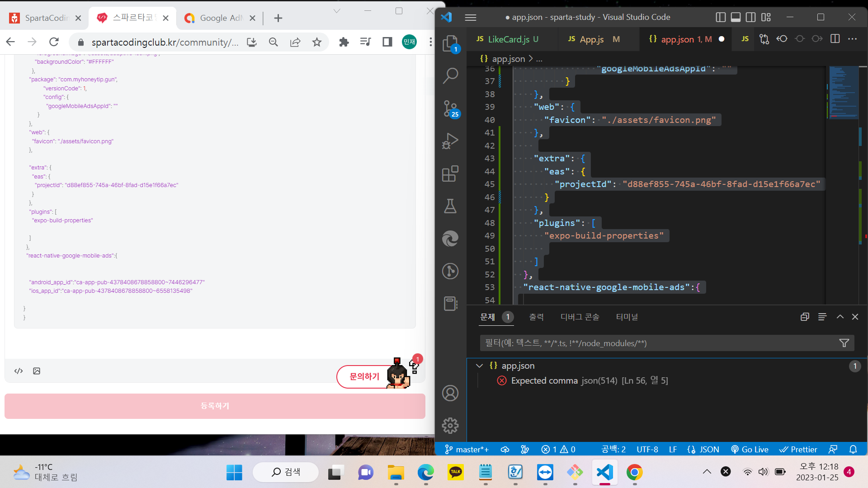Click the pink 등록하기 submit button
868x488 pixels.
coord(215,406)
